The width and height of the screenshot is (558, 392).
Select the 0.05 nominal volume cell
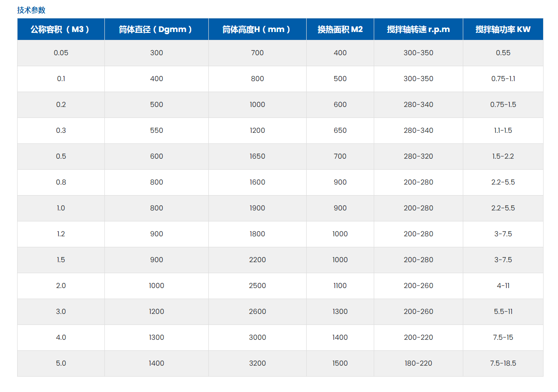pos(61,53)
